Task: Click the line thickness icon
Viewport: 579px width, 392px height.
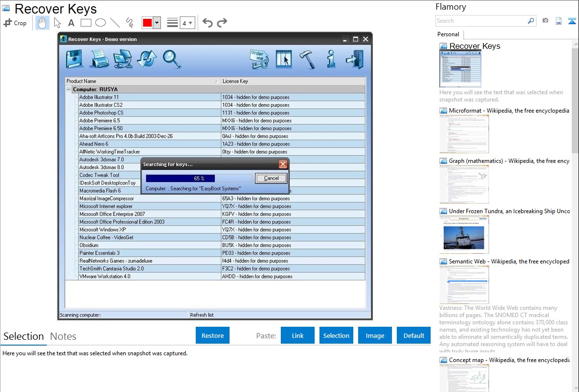Action: point(172,23)
